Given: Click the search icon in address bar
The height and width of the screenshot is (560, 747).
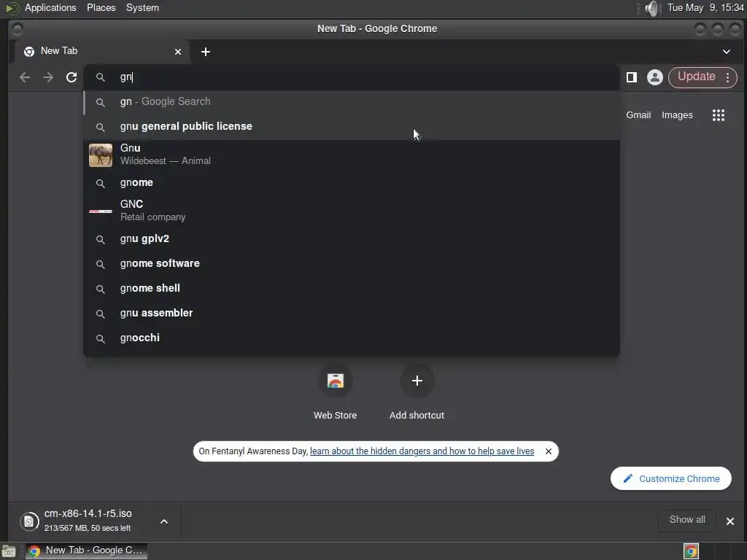Looking at the screenshot, I should click(x=100, y=77).
